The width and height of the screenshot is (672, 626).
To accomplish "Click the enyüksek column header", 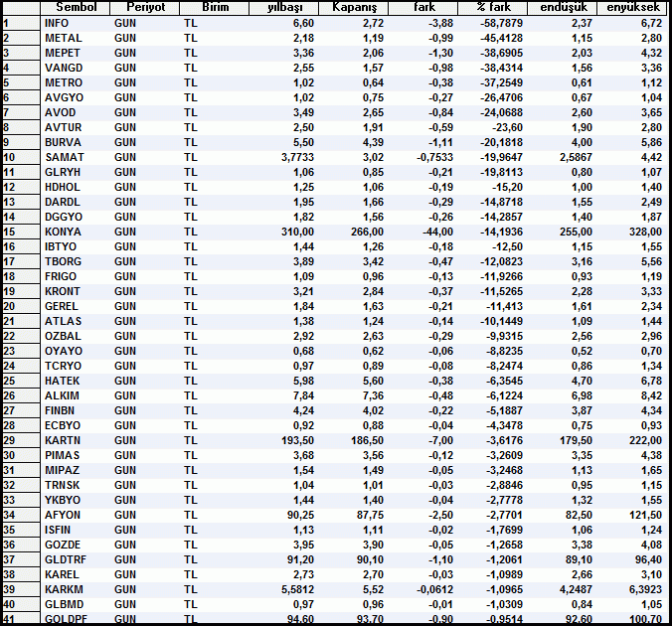I will point(632,8).
